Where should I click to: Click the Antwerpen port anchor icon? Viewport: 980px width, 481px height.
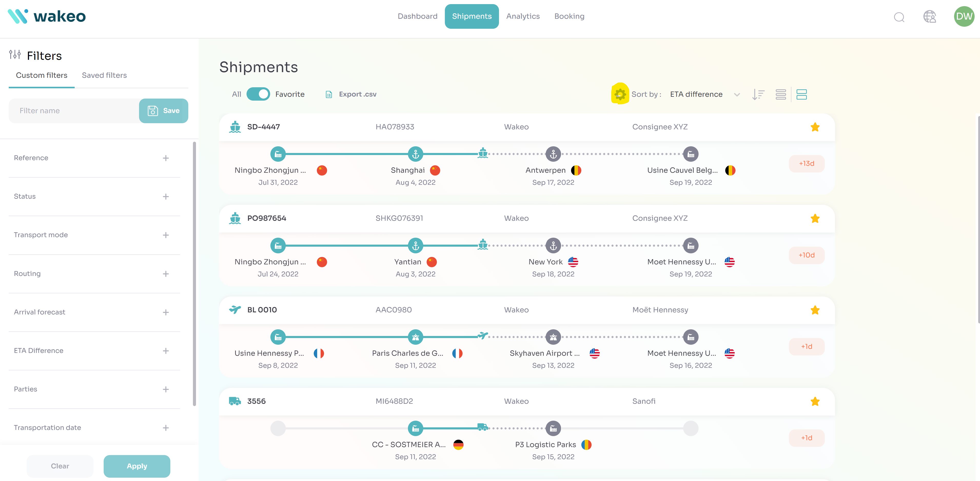point(553,154)
